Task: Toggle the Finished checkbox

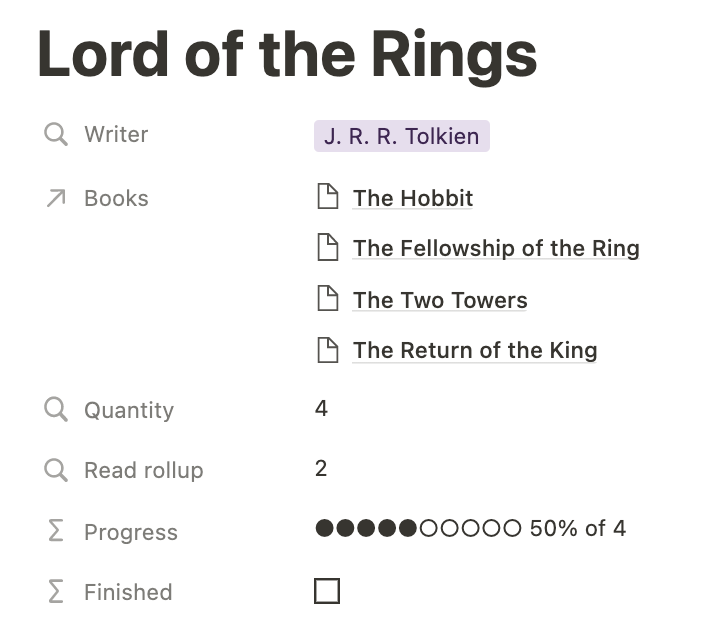Action: tap(327, 591)
